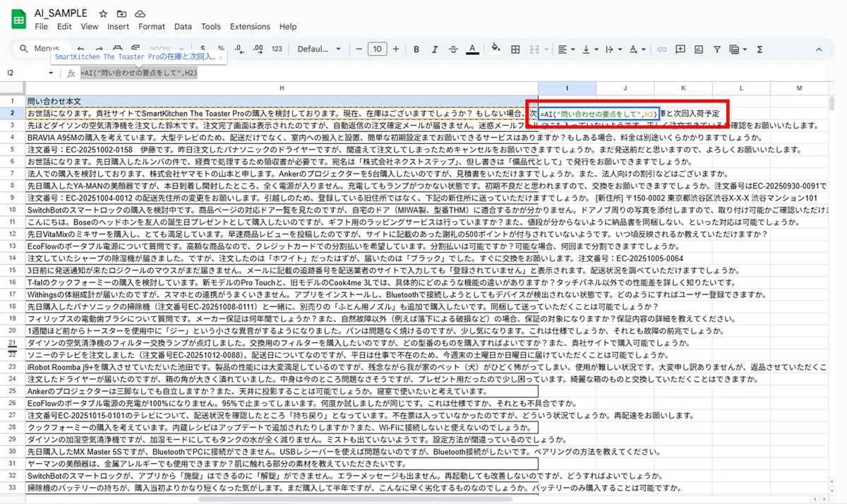Open the borders tool

515,49
